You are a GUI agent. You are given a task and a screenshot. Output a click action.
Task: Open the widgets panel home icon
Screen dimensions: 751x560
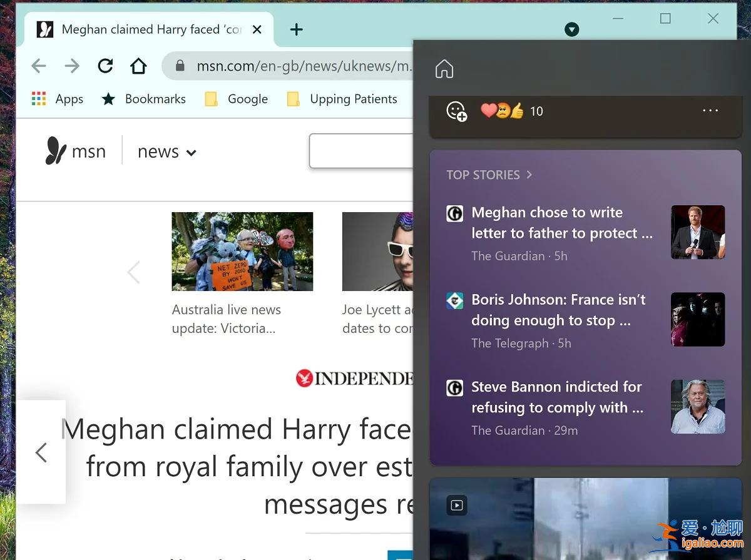click(x=444, y=69)
